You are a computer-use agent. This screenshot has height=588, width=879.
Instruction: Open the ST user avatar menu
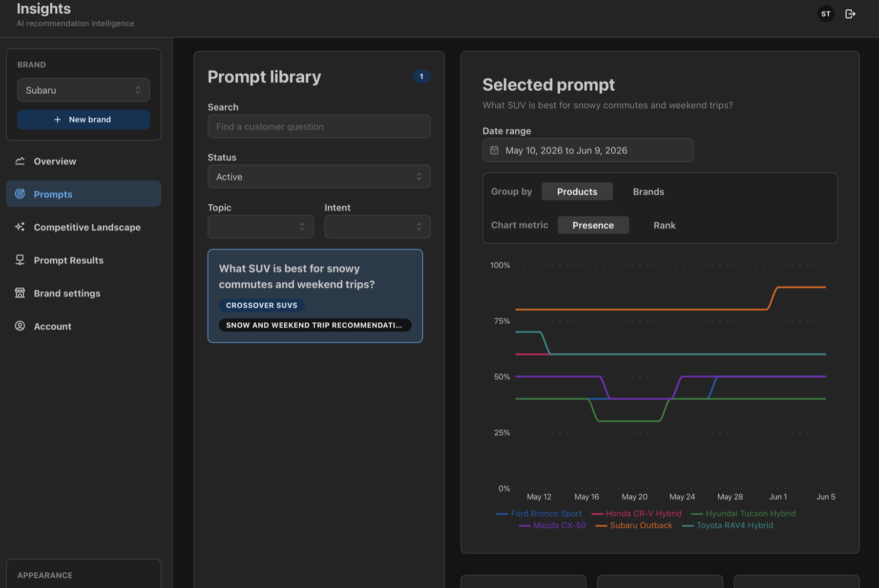[826, 14]
